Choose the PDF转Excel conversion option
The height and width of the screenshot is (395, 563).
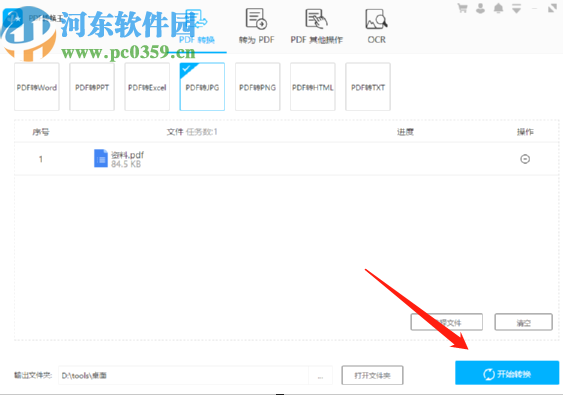[x=147, y=87]
